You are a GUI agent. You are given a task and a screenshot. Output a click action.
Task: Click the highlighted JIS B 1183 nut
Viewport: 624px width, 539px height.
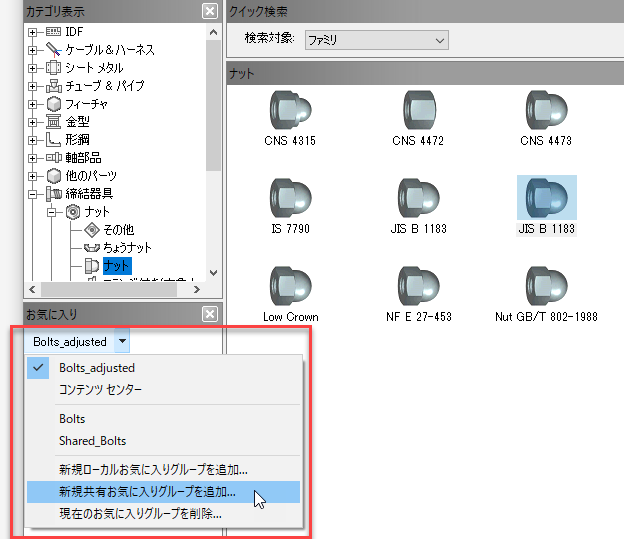[546, 198]
